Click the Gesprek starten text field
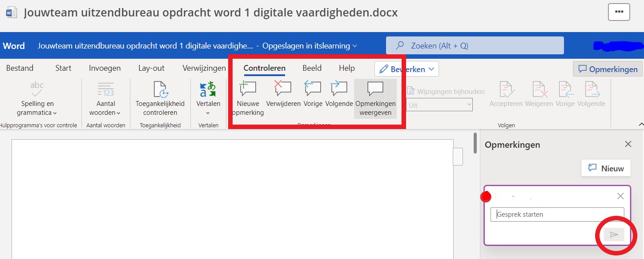This screenshot has height=259, width=644. (557, 214)
